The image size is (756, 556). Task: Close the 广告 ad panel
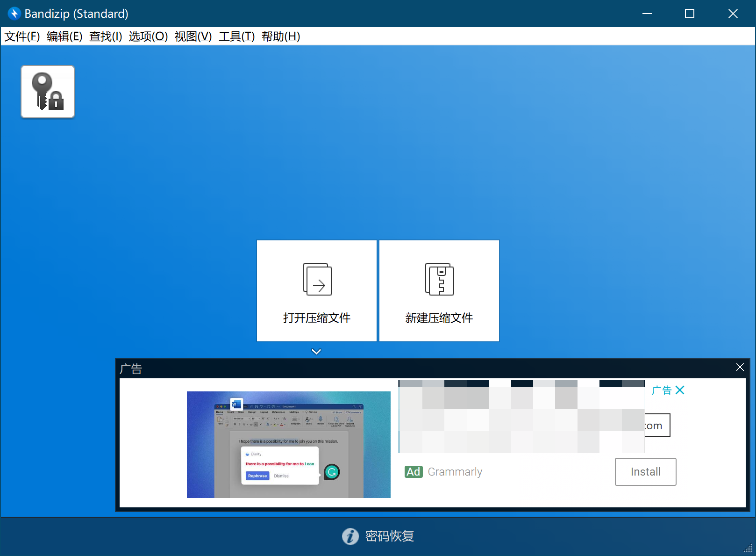point(740,367)
